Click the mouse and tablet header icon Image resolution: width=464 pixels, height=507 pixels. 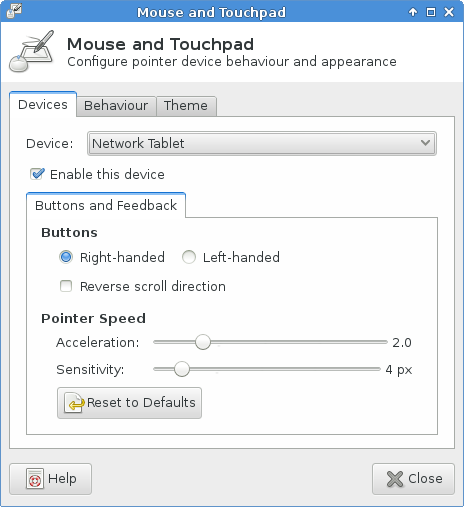coord(32,51)
